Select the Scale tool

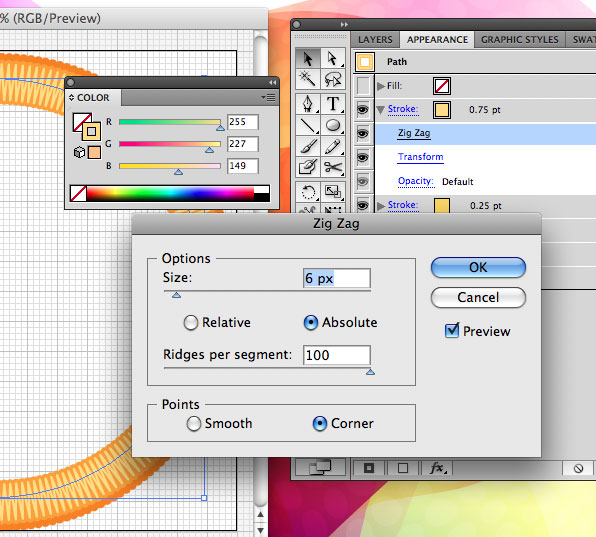point(333,192)
